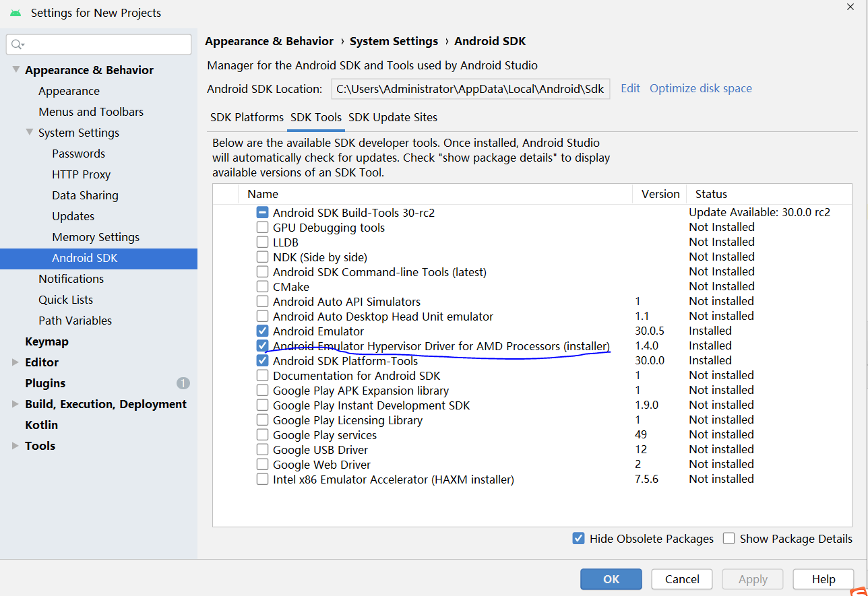868x596 pixels.
Task: Enable Show Package Details checkbox
Action: (x=728, y=538)
